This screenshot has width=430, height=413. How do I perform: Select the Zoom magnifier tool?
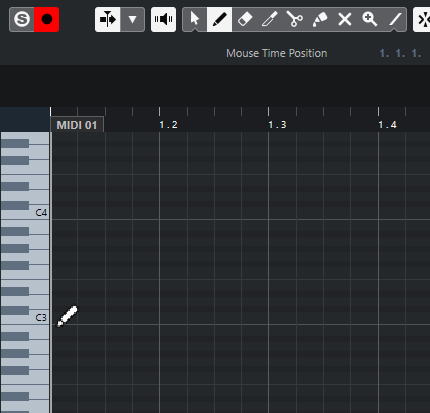370,20
